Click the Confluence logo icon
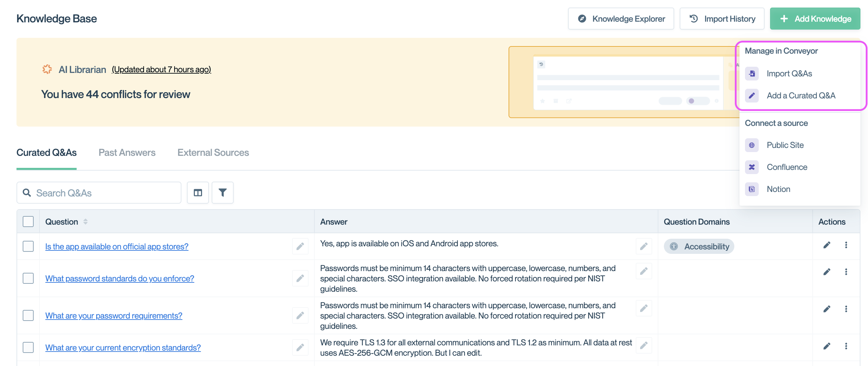Screen dimensions: 868x366 (752, 167)
